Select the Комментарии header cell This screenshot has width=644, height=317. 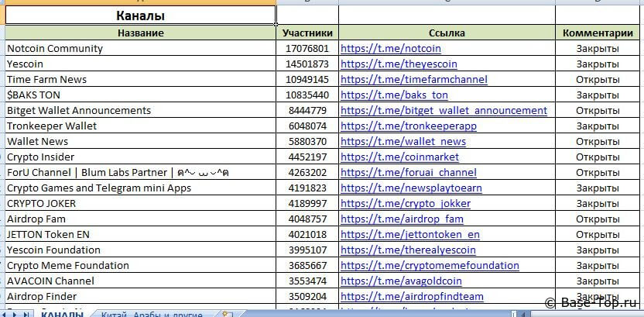click(x=598, y=33)
